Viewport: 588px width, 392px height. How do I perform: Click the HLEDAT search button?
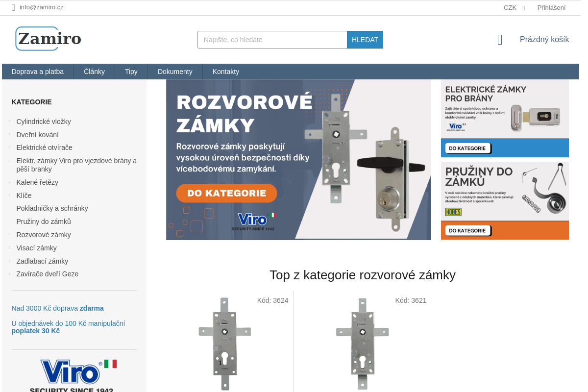(x=365, y=40)
